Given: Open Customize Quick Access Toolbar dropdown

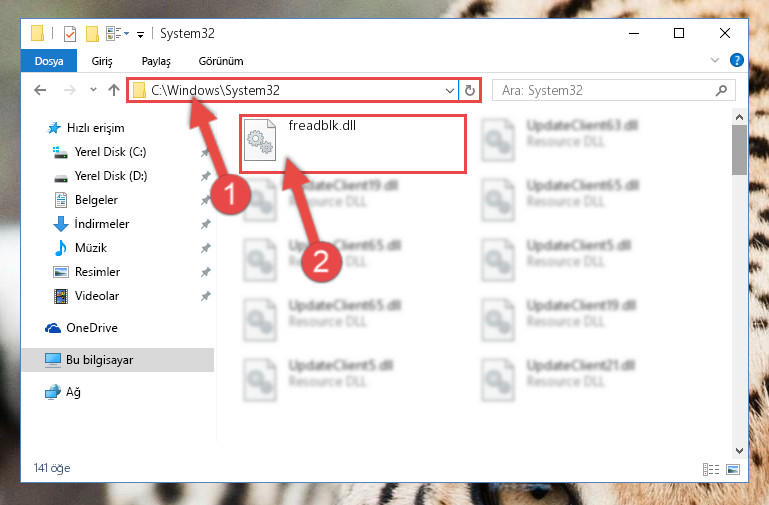Looking at the screenshot, I should pos(140,34).
